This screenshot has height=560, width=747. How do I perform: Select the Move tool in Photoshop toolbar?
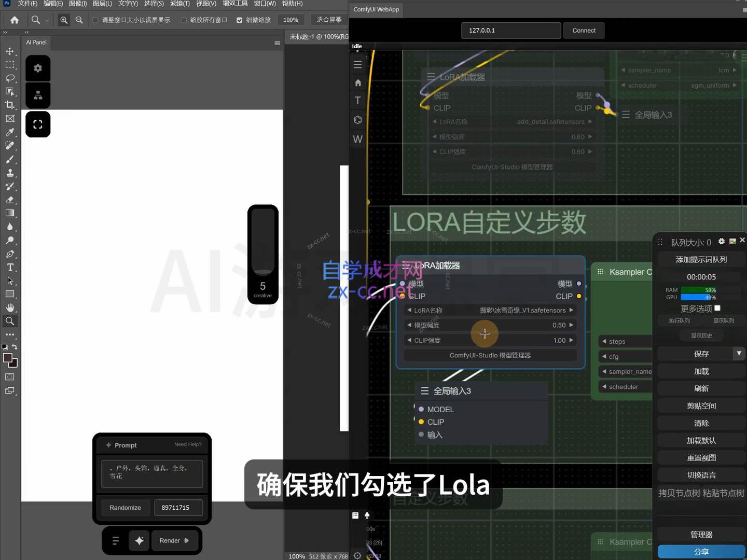(10, 51)
